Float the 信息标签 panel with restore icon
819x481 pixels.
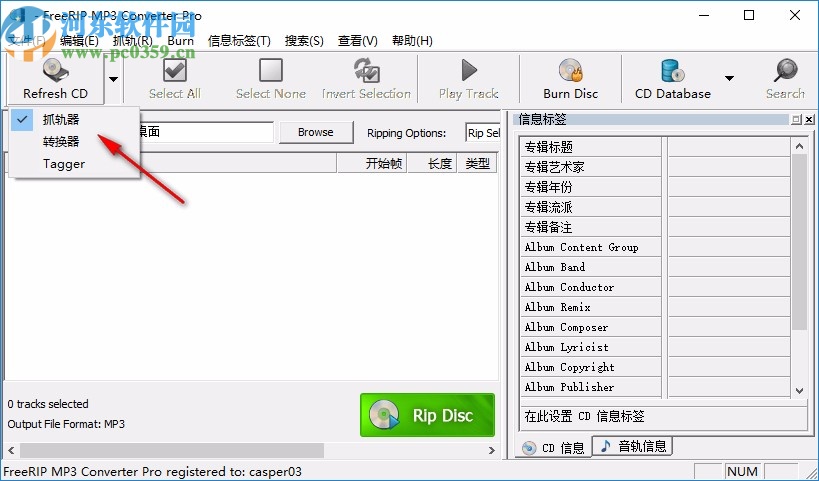point(796,120)
